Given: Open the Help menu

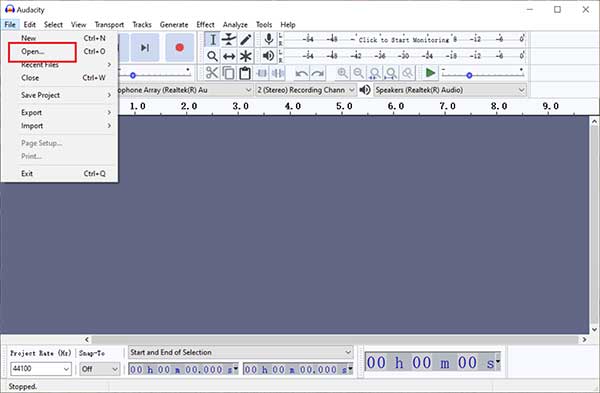Looking at the screenshot, I should point(288,25).
